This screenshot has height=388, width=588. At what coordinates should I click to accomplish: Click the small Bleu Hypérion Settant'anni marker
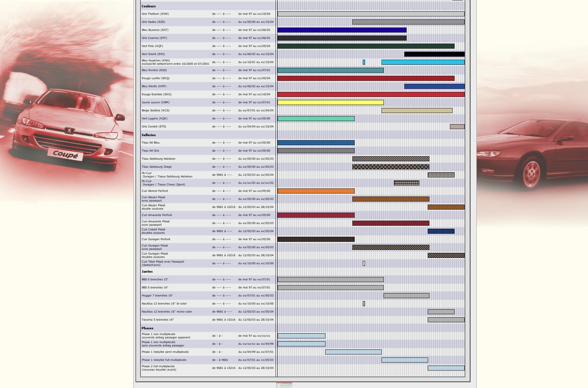click(364, 62)
